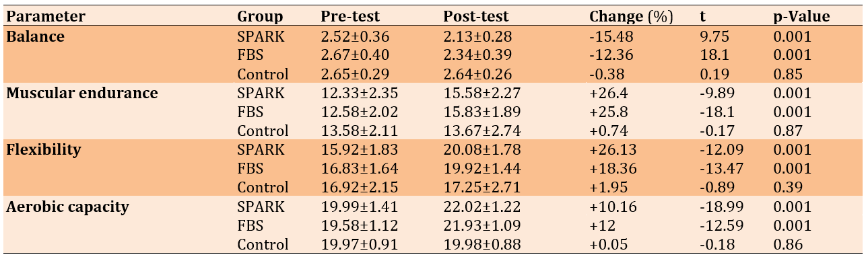Select the Flexibility parameter label
This screenshot has height=259, width=868.
(x=42, y=149)
